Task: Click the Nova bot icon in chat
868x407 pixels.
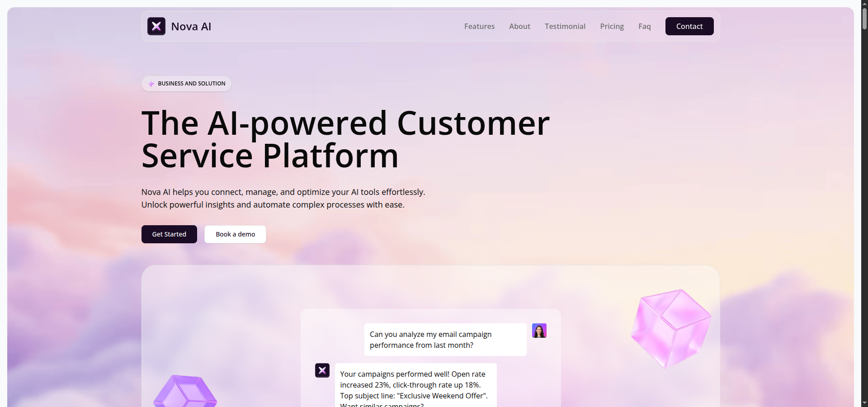Action: tap(322, 370)
